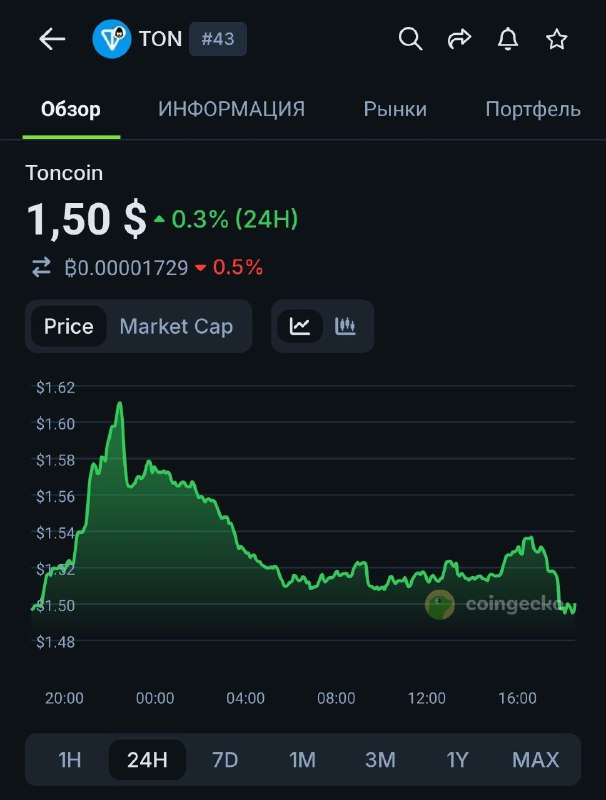The image size is (606, 800).
Task: Open notifications via bell icon
Action: click(x=508, y=39)
